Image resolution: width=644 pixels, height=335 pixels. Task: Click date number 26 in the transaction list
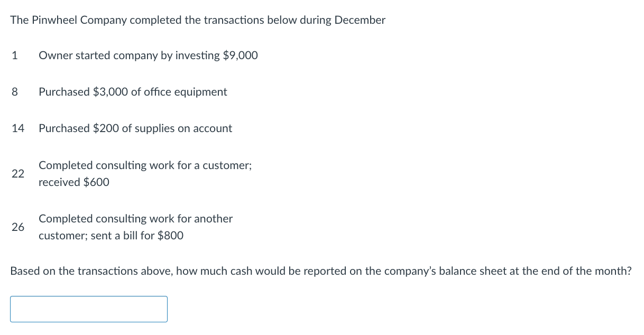click(17, 227)
